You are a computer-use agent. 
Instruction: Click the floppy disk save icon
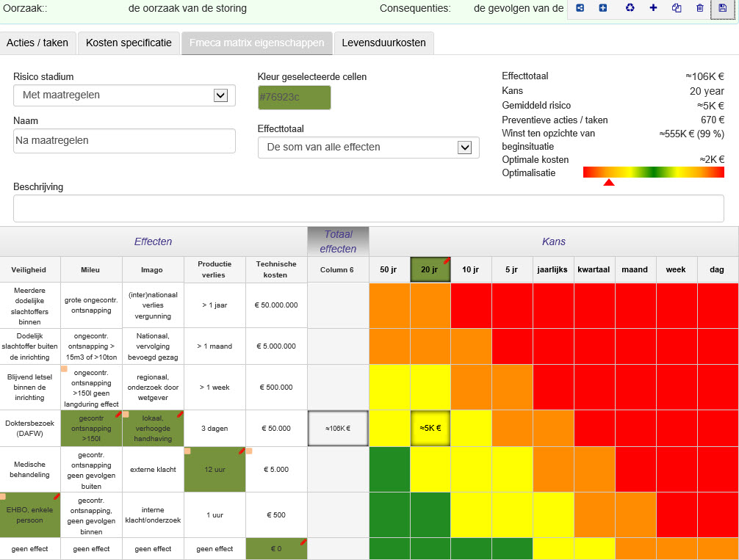pos(723,8)
